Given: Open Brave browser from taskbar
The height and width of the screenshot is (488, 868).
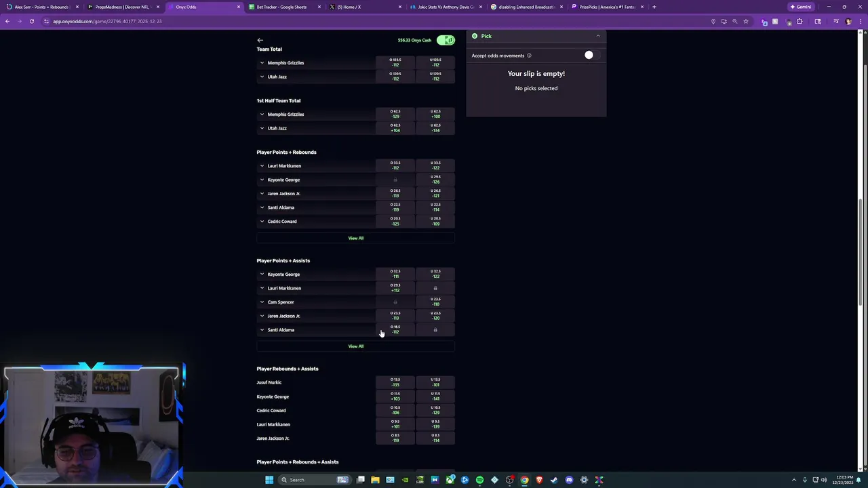Looking at the screenshot, I should [539, 480].
